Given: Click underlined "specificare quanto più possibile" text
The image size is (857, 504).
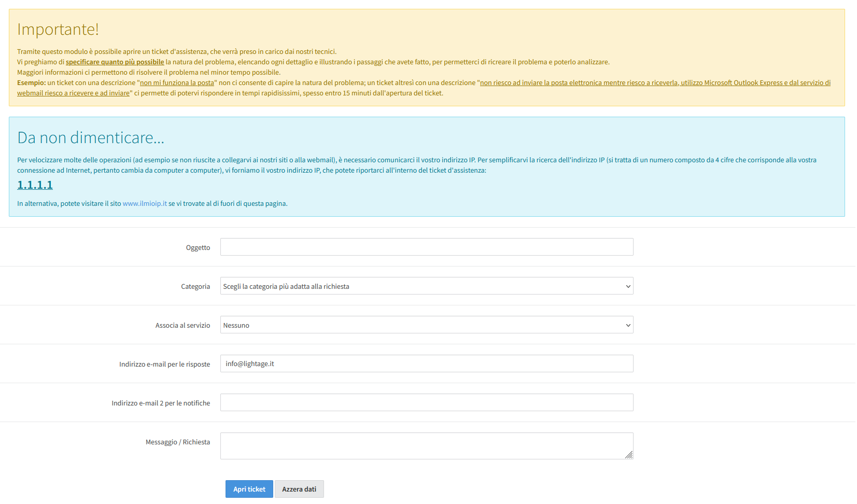Looking at the screenshot, I should 115,62.
